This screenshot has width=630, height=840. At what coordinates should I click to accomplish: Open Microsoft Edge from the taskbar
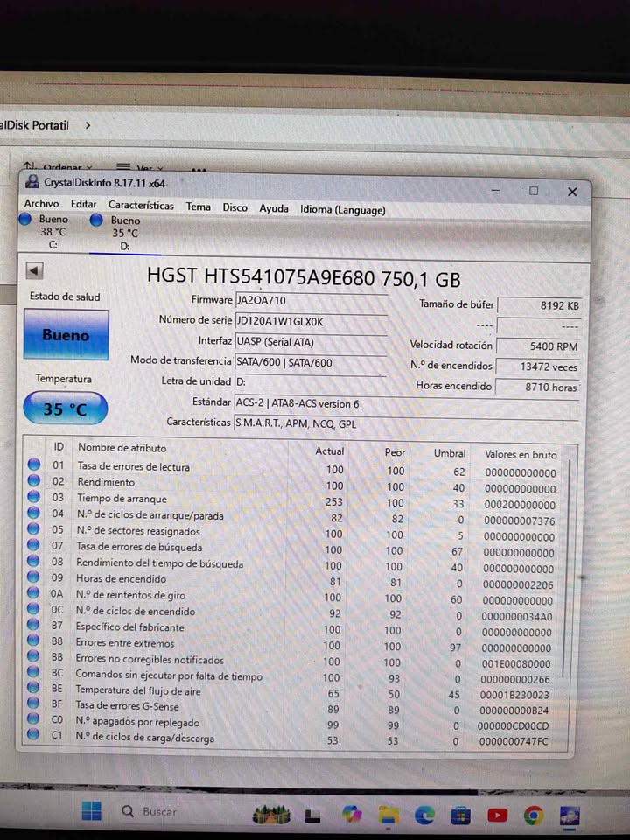[424, 815]
